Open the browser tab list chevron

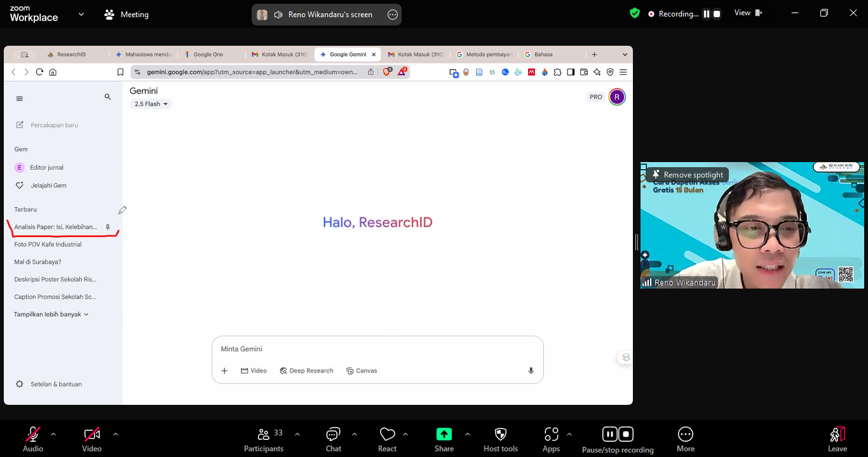(x=625, y=55)
